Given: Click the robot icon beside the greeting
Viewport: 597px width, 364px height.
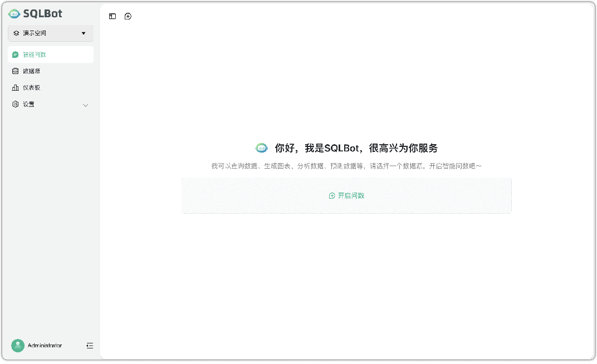Looking at the screenshot, I should point(261,147).
